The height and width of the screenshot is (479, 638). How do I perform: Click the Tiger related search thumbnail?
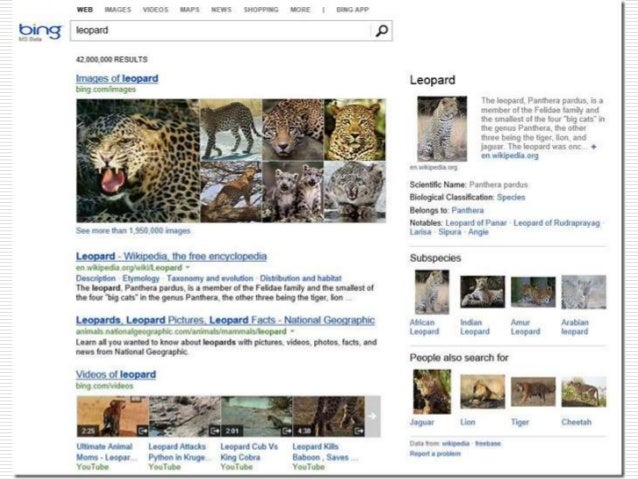pos(533,392)
